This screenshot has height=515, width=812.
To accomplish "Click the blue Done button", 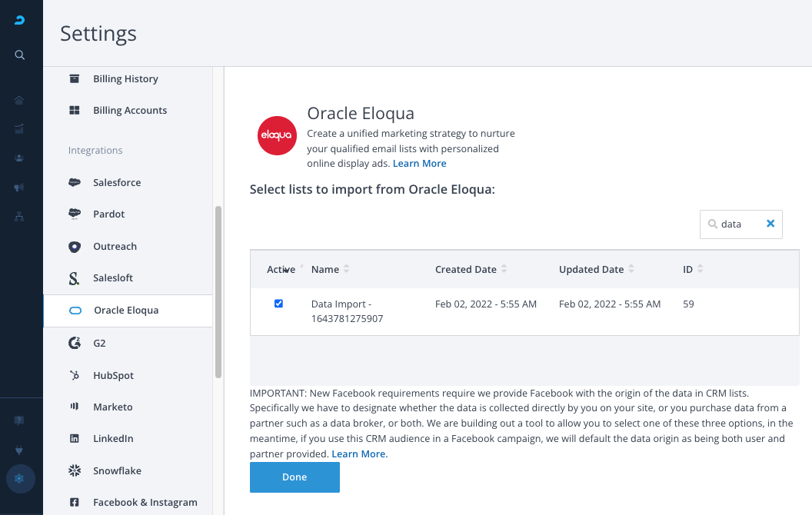I will tap(295, 477).
